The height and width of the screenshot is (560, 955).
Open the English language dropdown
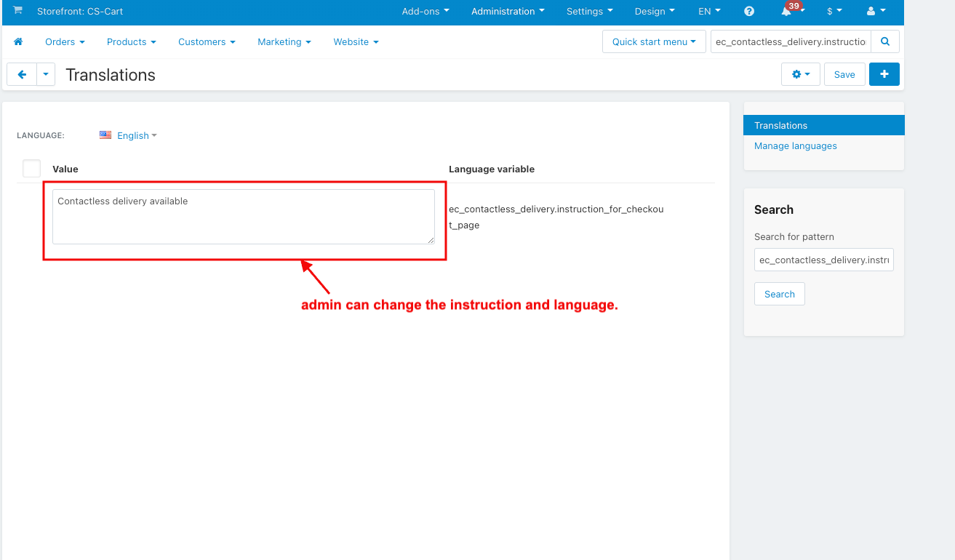tap(137, 135)
